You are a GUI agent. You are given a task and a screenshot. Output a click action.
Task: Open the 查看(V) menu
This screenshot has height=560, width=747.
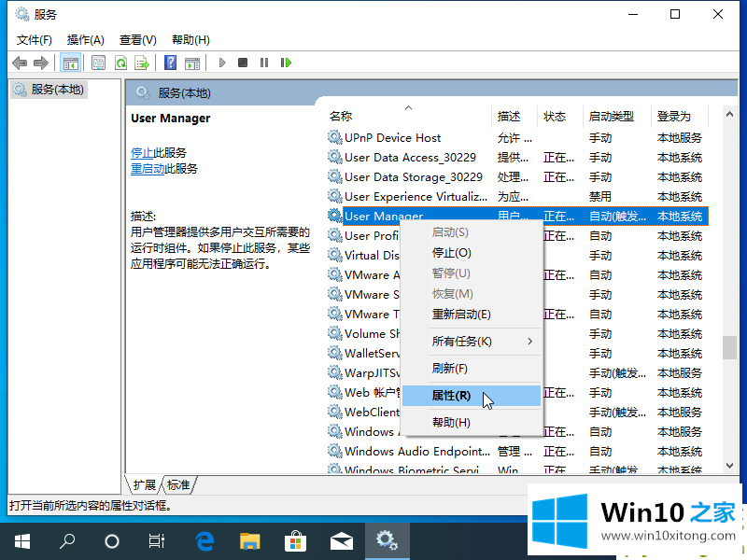(137, 40)
